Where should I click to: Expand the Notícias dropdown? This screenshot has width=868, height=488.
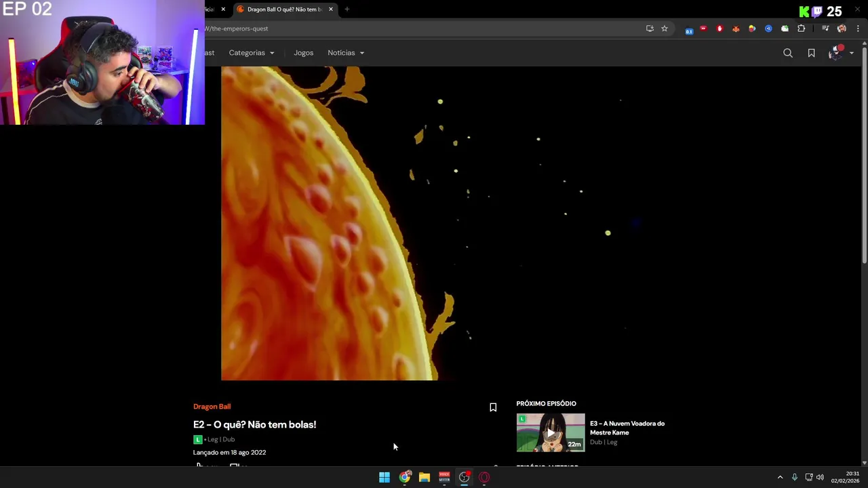tap(346, 53)
